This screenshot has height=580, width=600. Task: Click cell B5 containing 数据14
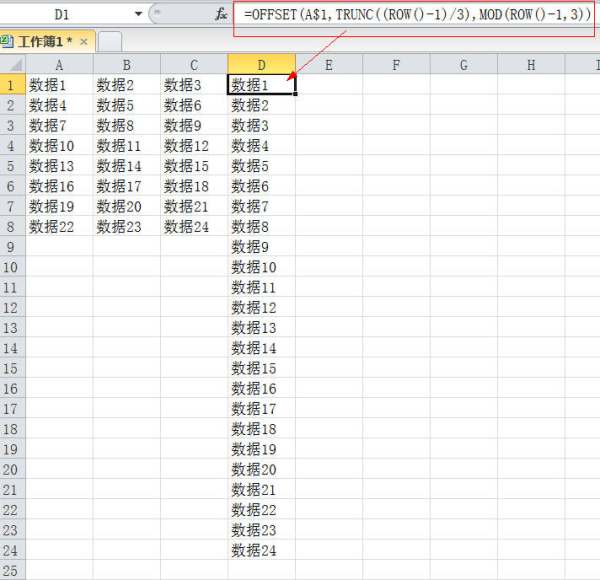(x=126, y=166)
